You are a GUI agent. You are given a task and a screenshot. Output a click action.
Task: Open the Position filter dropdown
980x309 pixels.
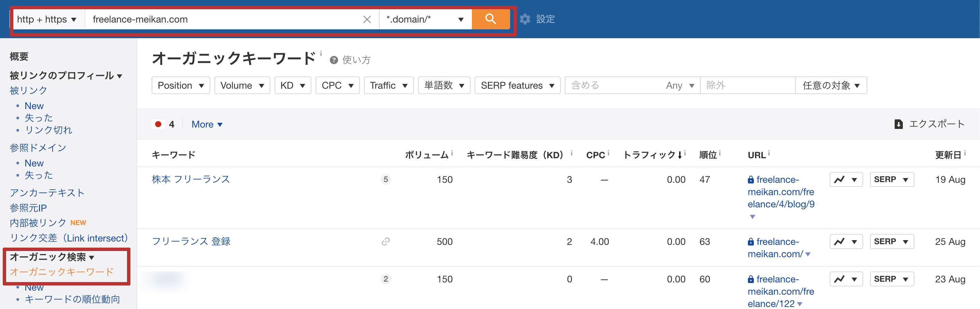pos(181,86)
